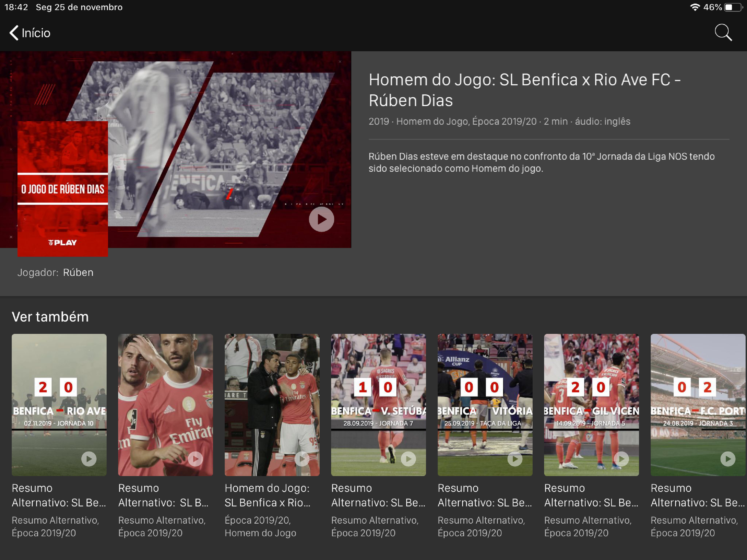Play the Benfica–Vitória 0-0 Taça da Liga video
The height and width of the screenshot is (560, 747).
tap(515, 459)
